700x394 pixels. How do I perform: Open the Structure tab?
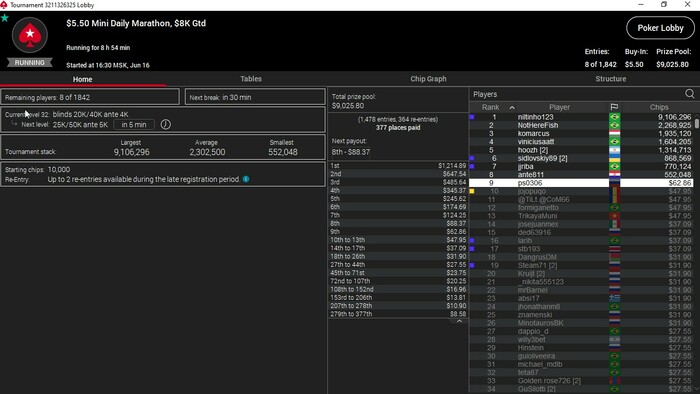click(610, 79)
